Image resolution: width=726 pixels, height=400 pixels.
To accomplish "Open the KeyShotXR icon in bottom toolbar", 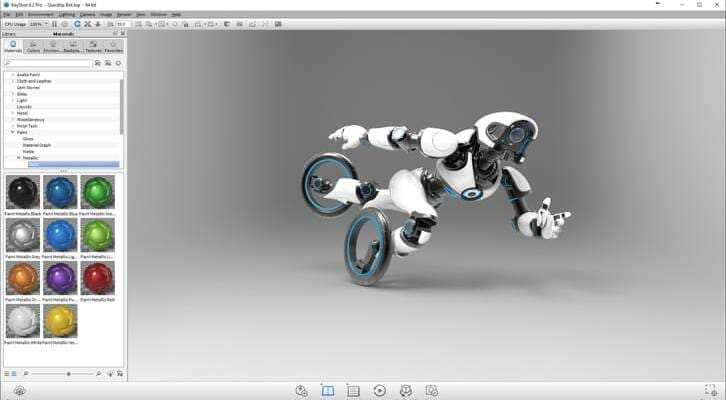I will 406,390.
